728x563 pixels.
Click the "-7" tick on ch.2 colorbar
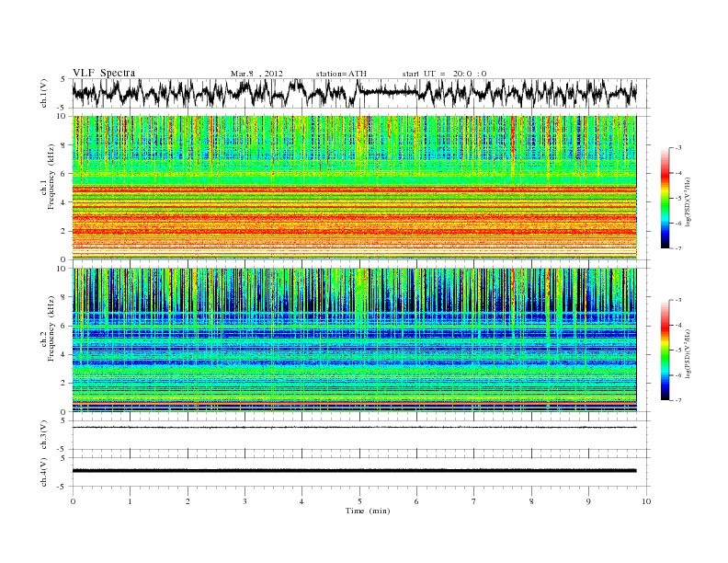677,400
